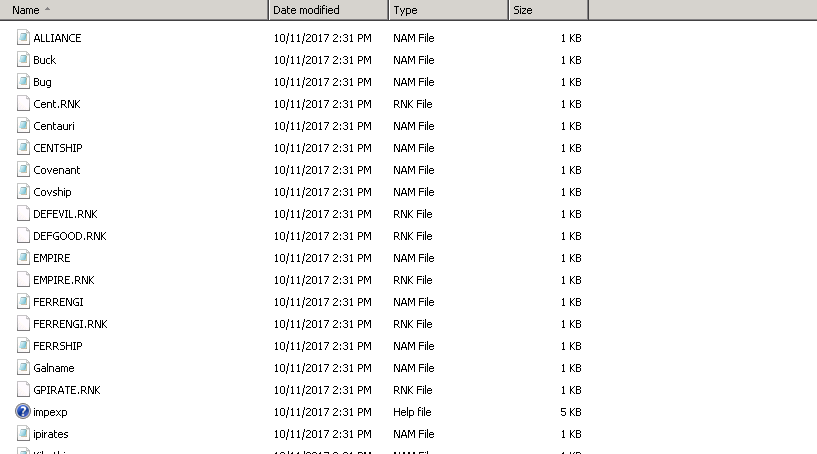Select the Covship file name

[x=52, y=192]
